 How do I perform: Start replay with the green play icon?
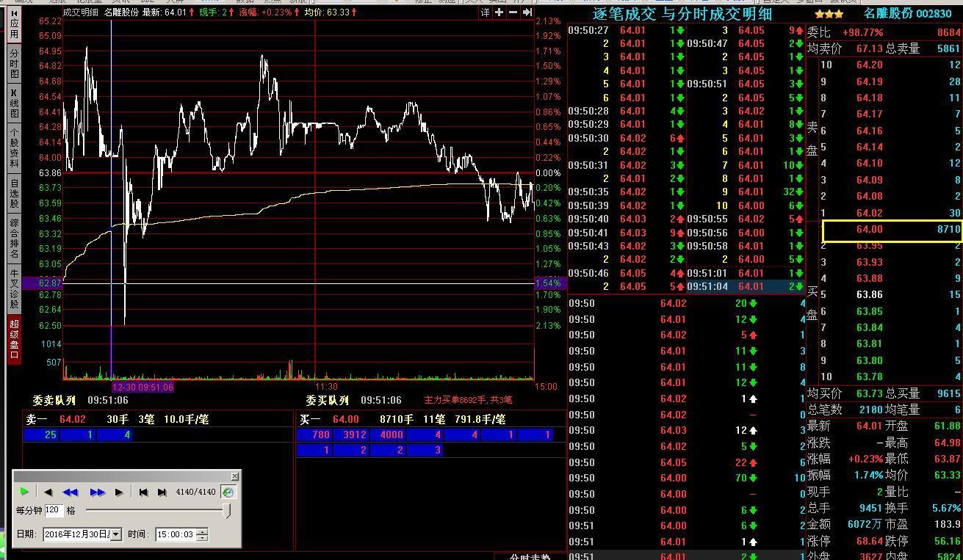pyautogui.click(x=25, y=492)
